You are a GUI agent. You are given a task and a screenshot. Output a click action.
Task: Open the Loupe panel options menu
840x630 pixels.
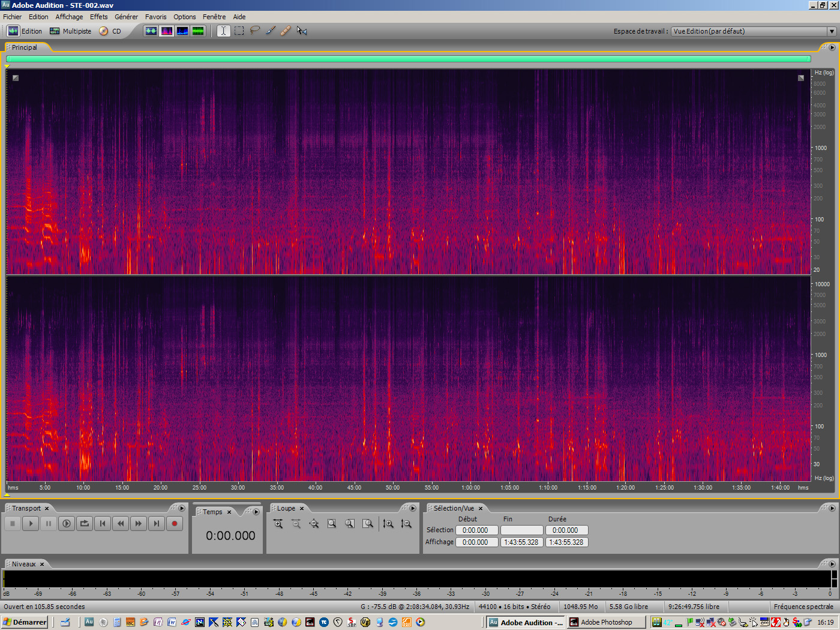point(412,508)
